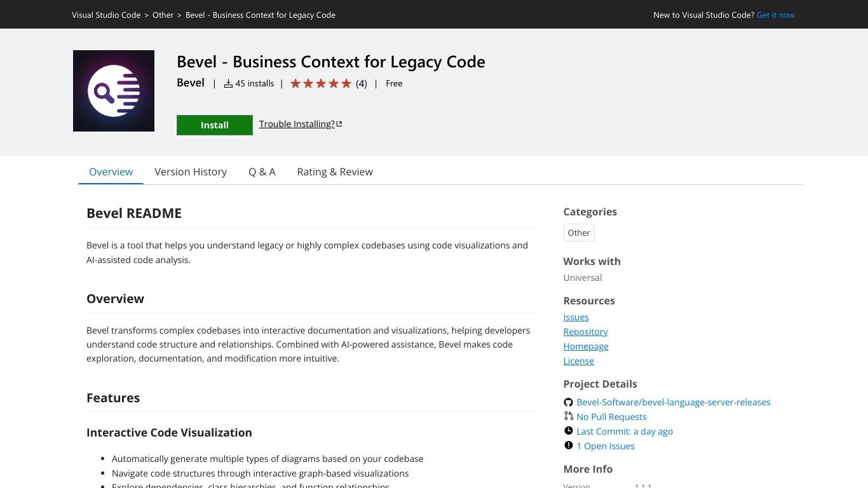The width and height of the screenshot is (868, 488).
Task: Click the (4) review count
Action: tap(362, 83)
